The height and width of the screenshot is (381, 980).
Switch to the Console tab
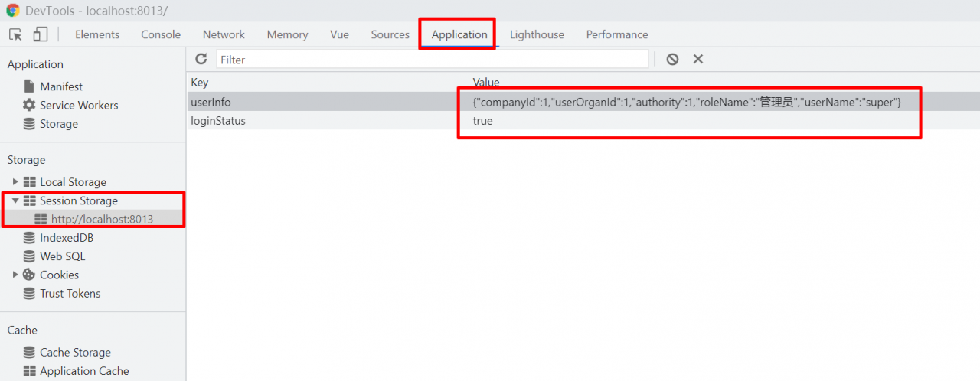(x=161, y=34)
